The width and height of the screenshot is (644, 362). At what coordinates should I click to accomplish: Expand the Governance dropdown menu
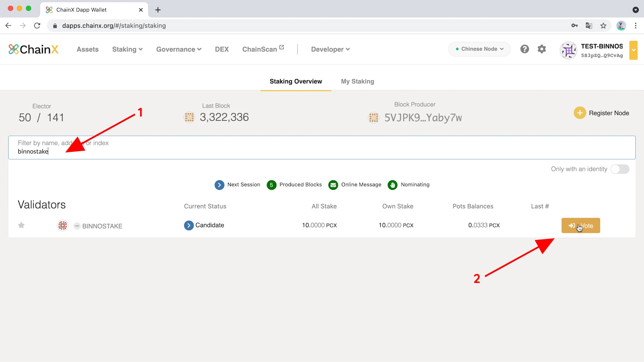[179, 49]
